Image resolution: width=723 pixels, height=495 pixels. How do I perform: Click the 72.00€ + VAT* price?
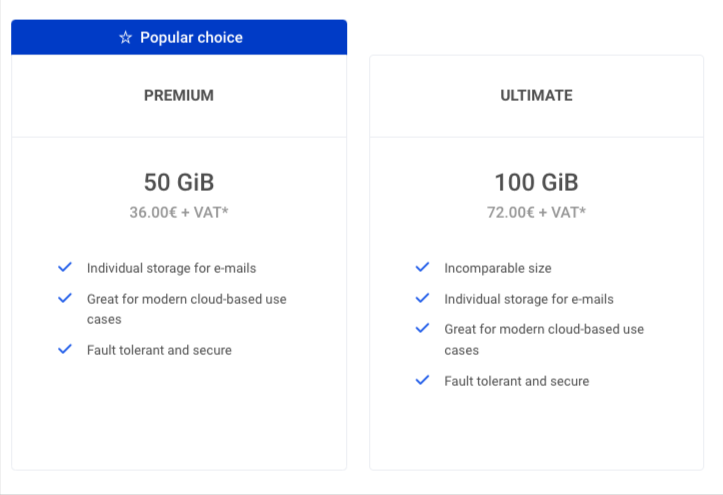(x=537, y=212)
